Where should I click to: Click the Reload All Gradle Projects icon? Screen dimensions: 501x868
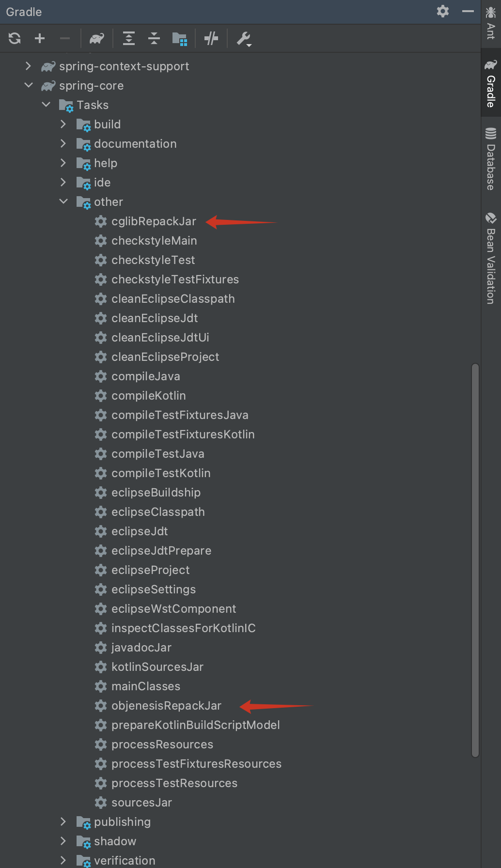click(x=15, y=38)
